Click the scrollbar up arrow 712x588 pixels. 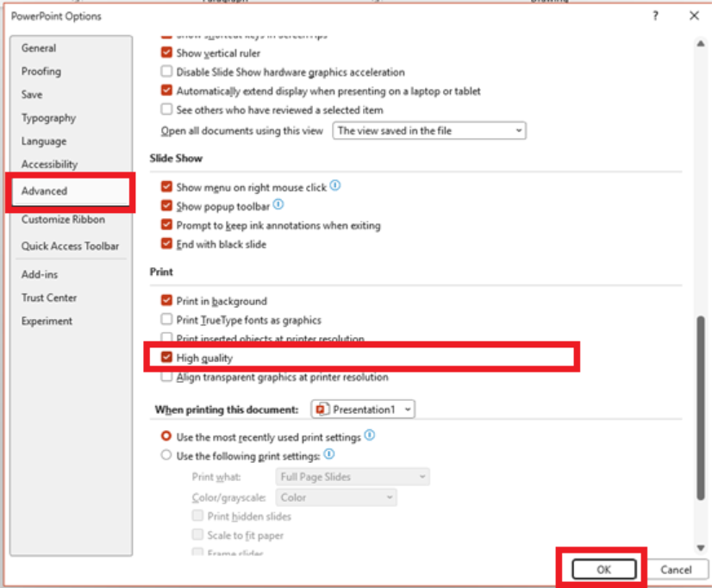coord(701,44)
